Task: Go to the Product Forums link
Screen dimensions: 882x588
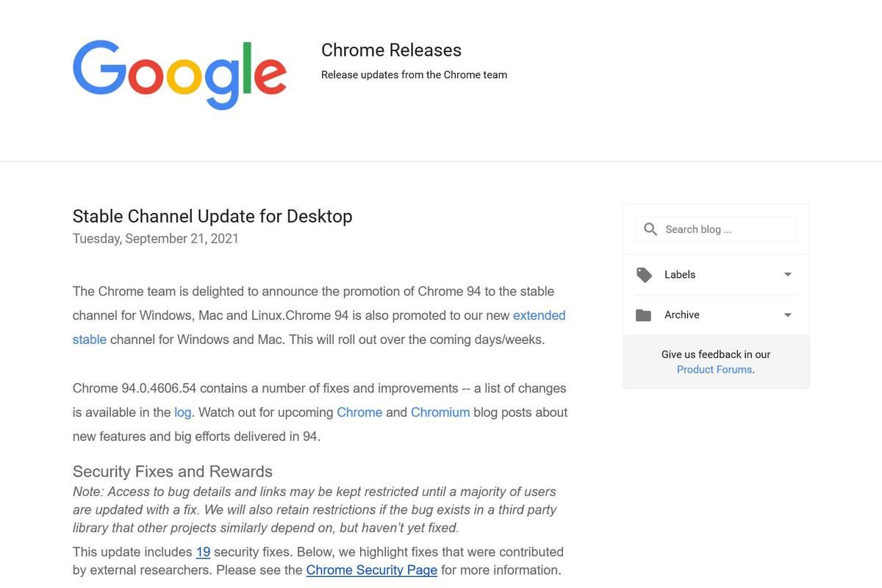Action: [x=714, y=370]
